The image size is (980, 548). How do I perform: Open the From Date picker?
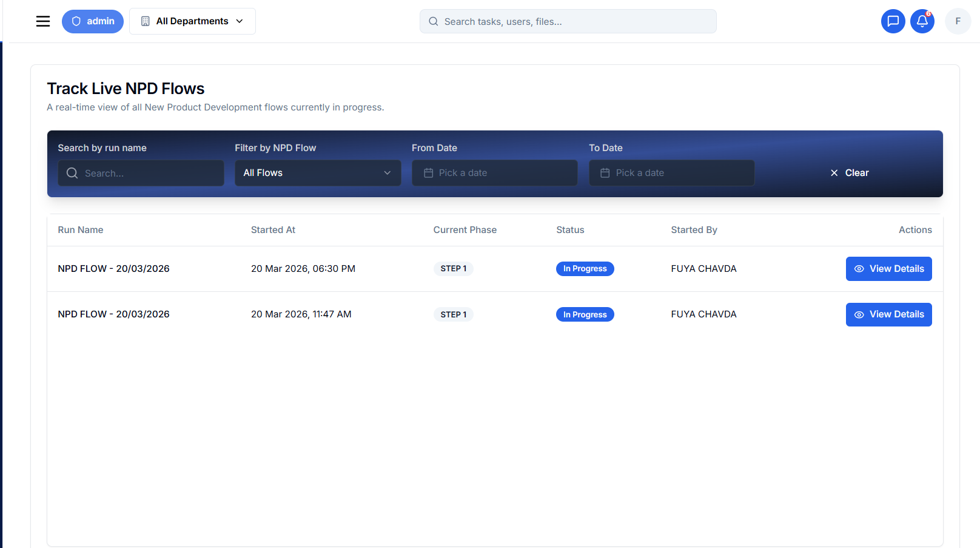tap(494, 173)
